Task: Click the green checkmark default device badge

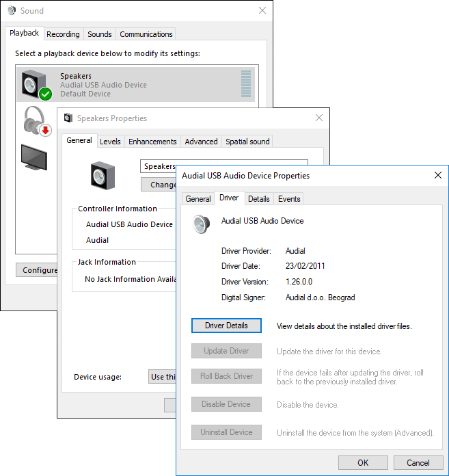Action: pos(46,94)
